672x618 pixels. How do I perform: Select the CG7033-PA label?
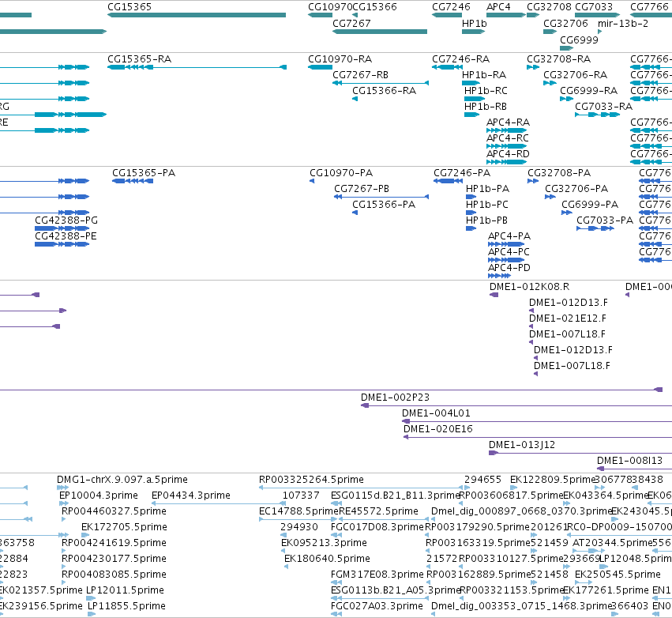coord(605,220)
